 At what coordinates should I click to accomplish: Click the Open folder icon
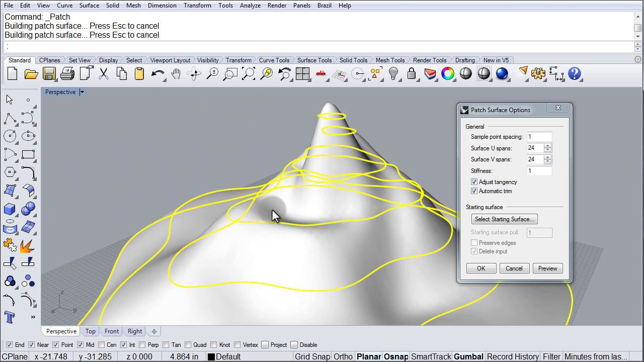coord(31,74)
